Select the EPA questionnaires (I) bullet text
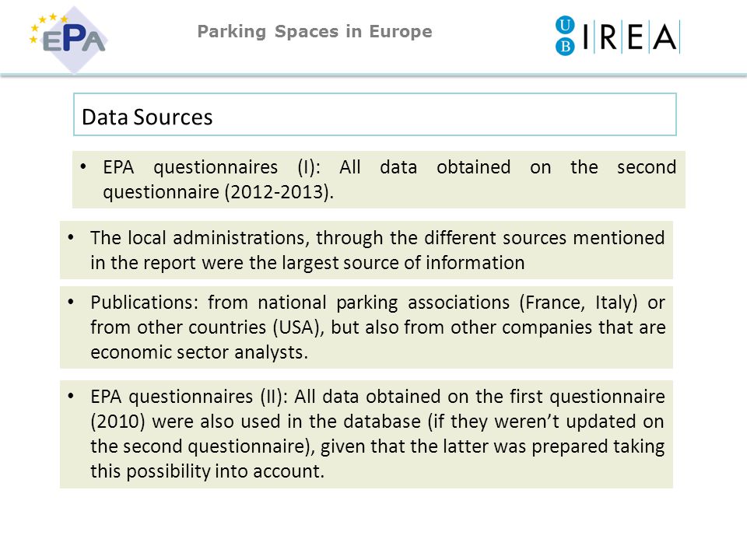Viewport: 747px width, 560px height. click(389, 180)
